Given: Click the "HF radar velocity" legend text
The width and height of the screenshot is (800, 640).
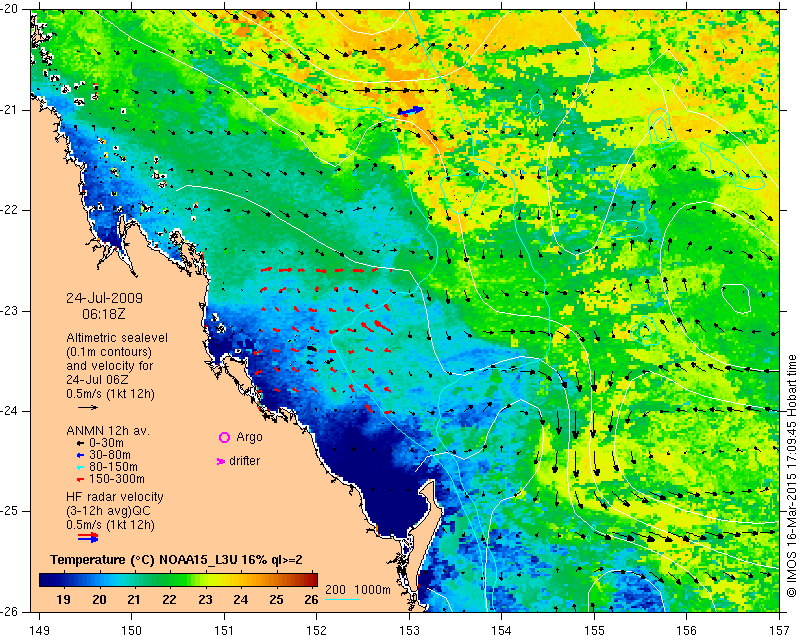Looking at the screenshot, I should pyautogui.click(x=115, y=497).
